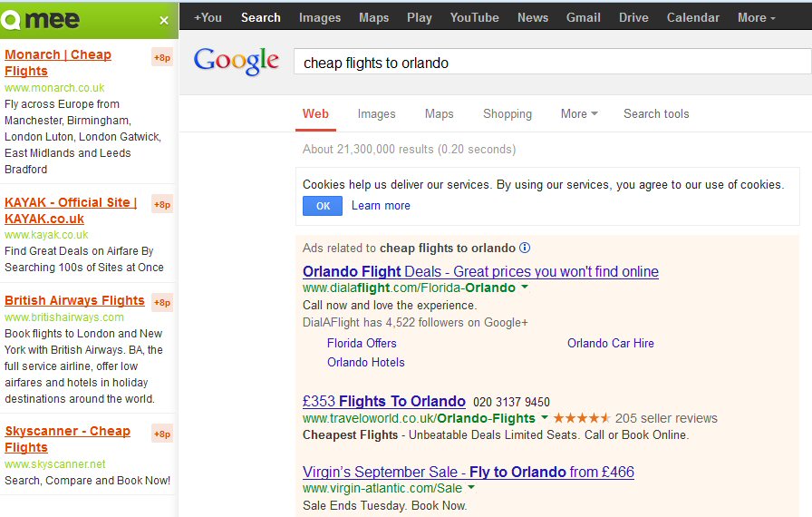This screenshot has height=517, width=812.
Task: Open KAYAK - Official Site Qmee result
Action: click(x=71, y=210)
